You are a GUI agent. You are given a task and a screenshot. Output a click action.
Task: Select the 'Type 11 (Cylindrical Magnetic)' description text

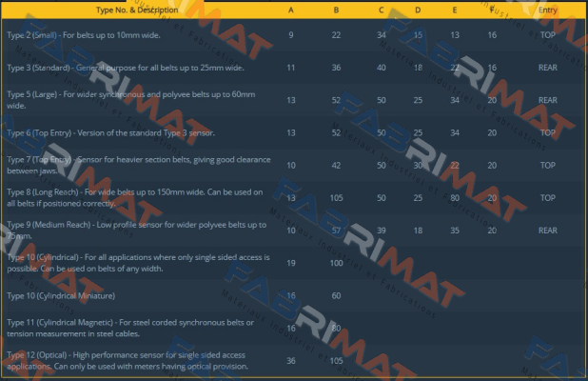(x=130, y=328)
